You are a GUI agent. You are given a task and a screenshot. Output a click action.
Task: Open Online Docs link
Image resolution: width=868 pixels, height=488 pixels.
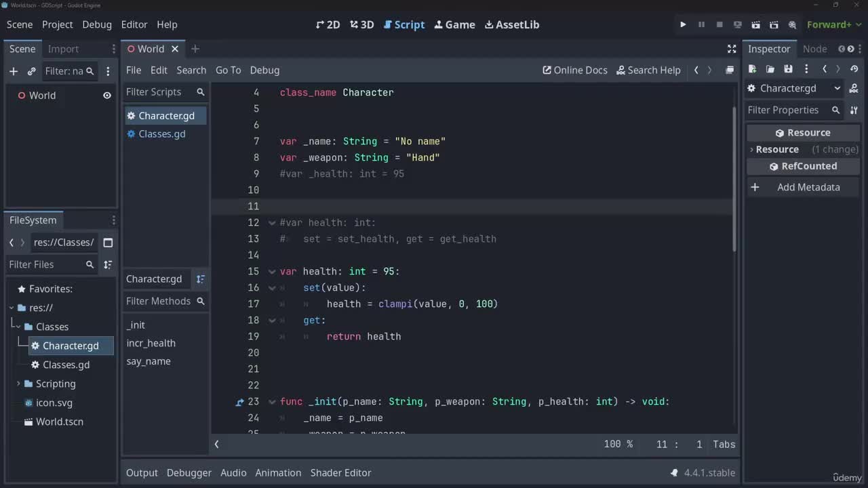click(x=575, y=70)
